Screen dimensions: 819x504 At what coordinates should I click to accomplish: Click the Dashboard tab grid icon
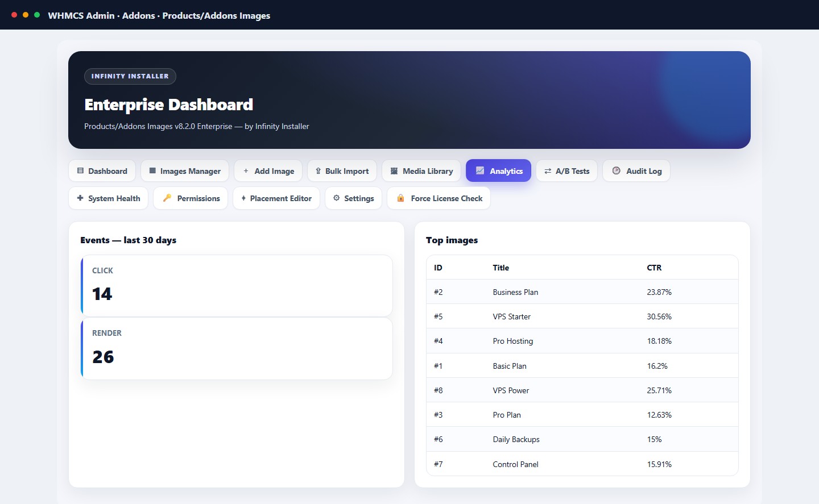80,171
